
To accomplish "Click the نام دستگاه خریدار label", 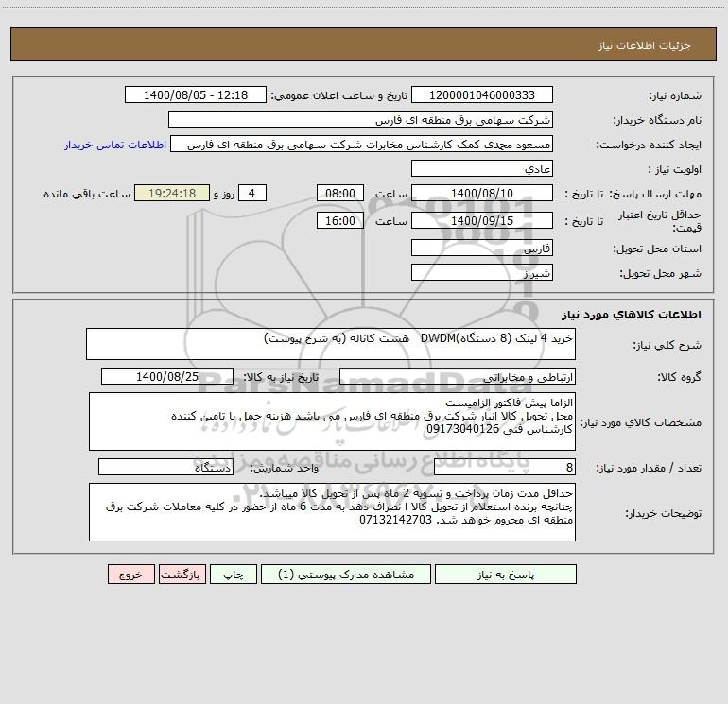I will click(657, 121).
